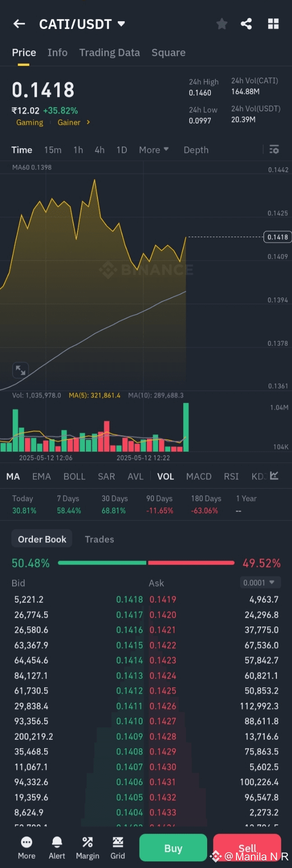292x868 pixels.
Task: Open the Alert bell icon
Action: coord(57,847)
